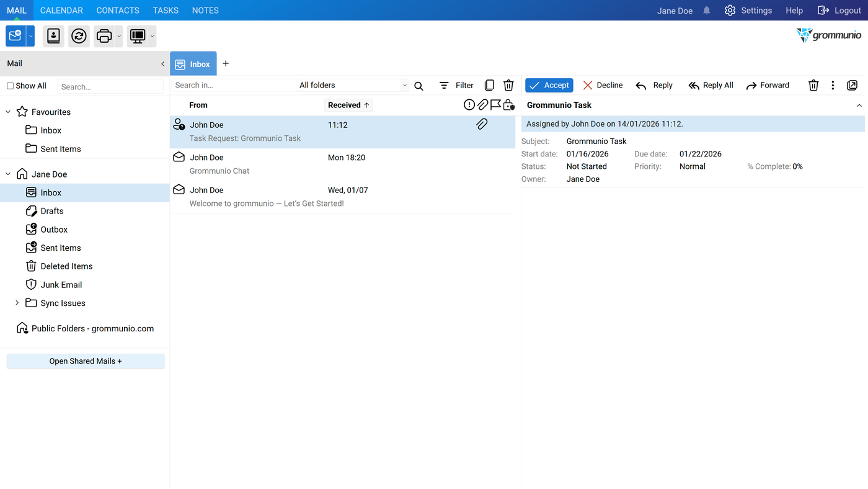Refresh the mailbox with the sync icon
The image size is (868, 489).
(79, 36)
